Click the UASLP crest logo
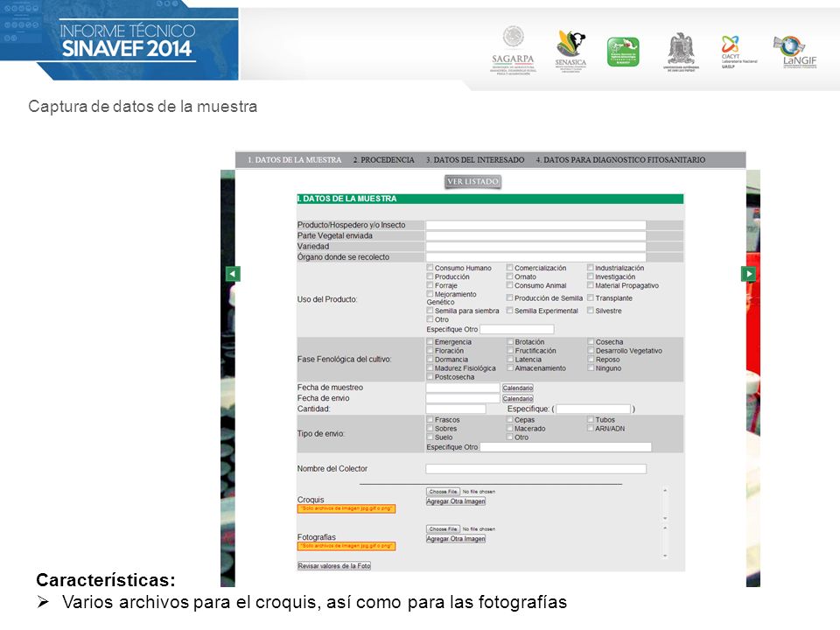The image size is (840, 630). pyautogui.click(x=681, y=52)
